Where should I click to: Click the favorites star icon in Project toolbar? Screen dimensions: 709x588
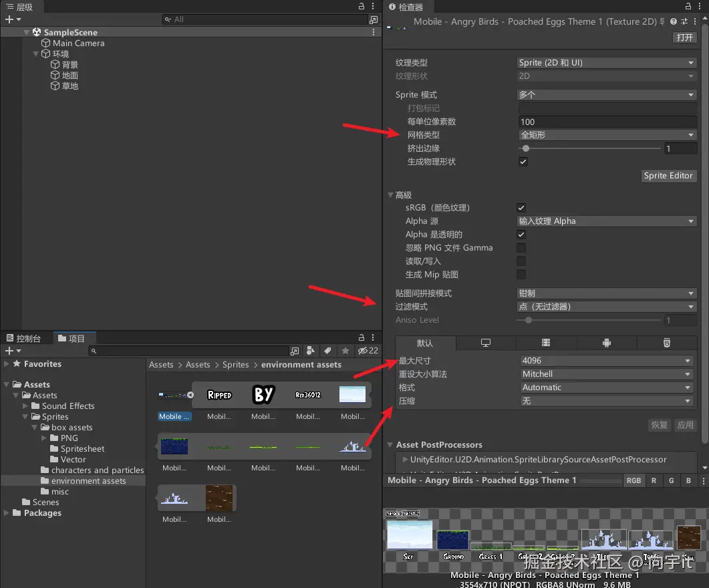coord(345,351)
